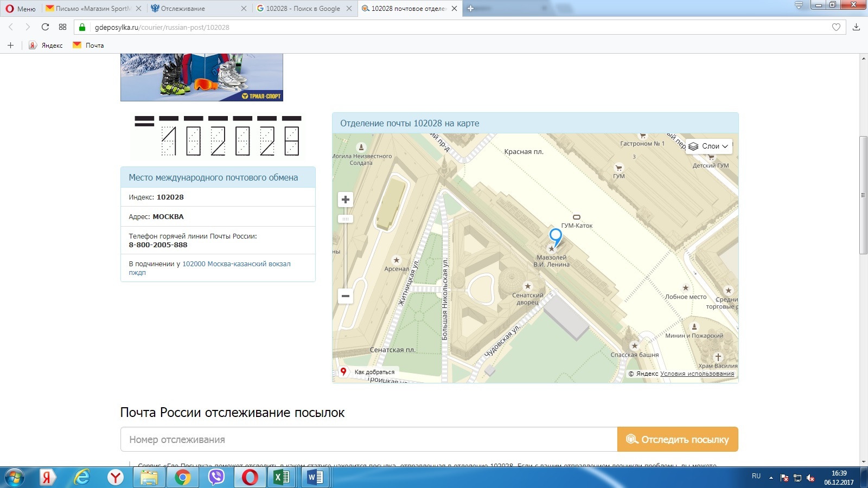
Task: Select the hotline number 8-800-2005-888
Action: coord(158,245)
